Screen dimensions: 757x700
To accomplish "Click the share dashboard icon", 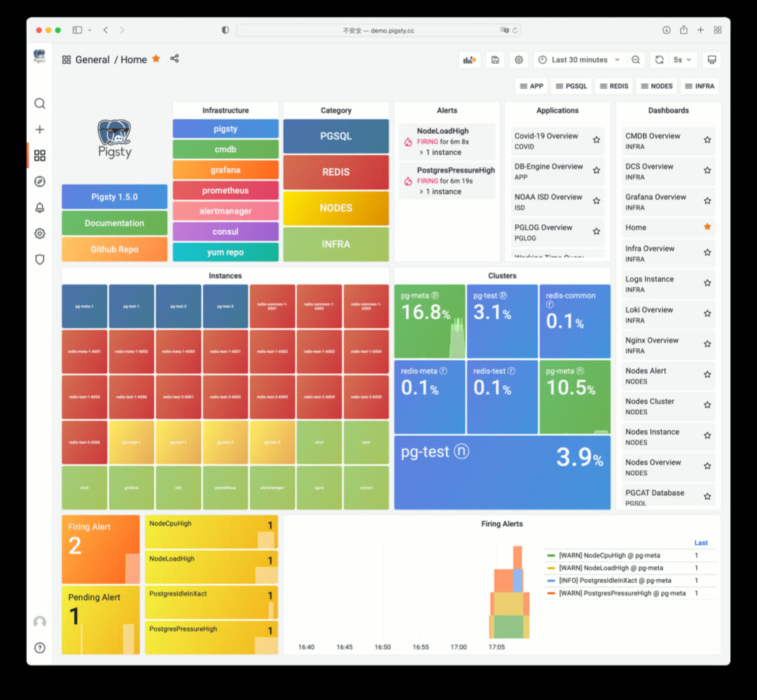I will (x=175, y=59).
